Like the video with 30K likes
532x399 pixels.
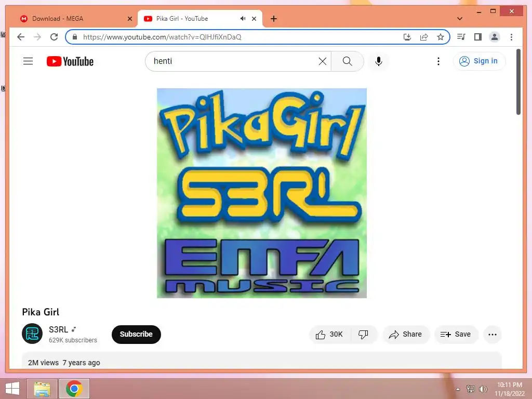(329, 335)
